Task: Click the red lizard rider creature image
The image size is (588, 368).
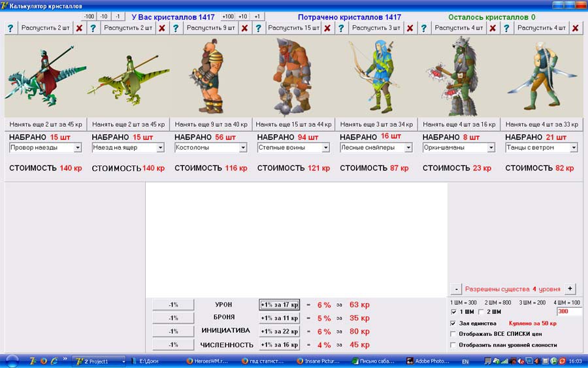Action: click(x=45, y=77)
